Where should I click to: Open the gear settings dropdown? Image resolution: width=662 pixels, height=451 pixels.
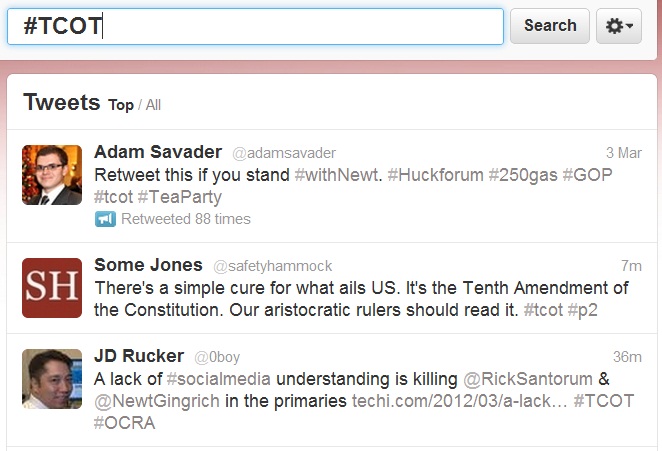(619, 26)
